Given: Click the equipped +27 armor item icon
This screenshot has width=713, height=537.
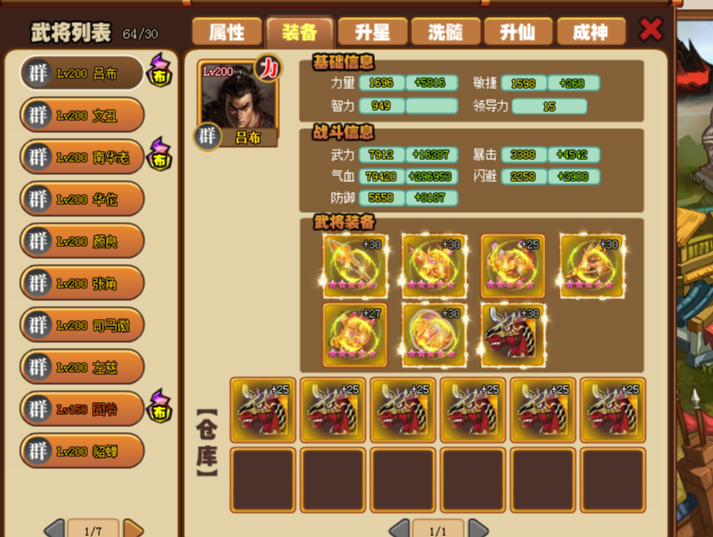Looking at the screenshot, I should [355, 335].
